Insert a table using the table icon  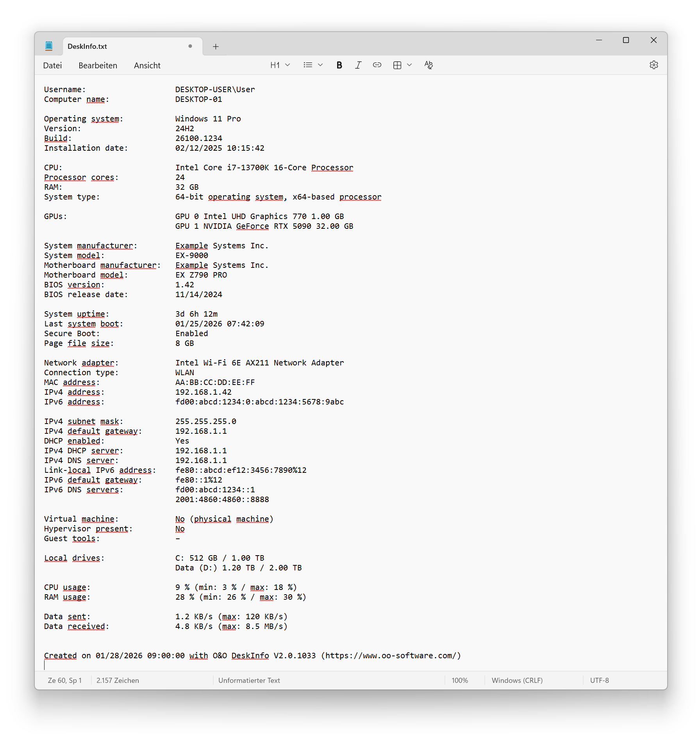point(397,65)
